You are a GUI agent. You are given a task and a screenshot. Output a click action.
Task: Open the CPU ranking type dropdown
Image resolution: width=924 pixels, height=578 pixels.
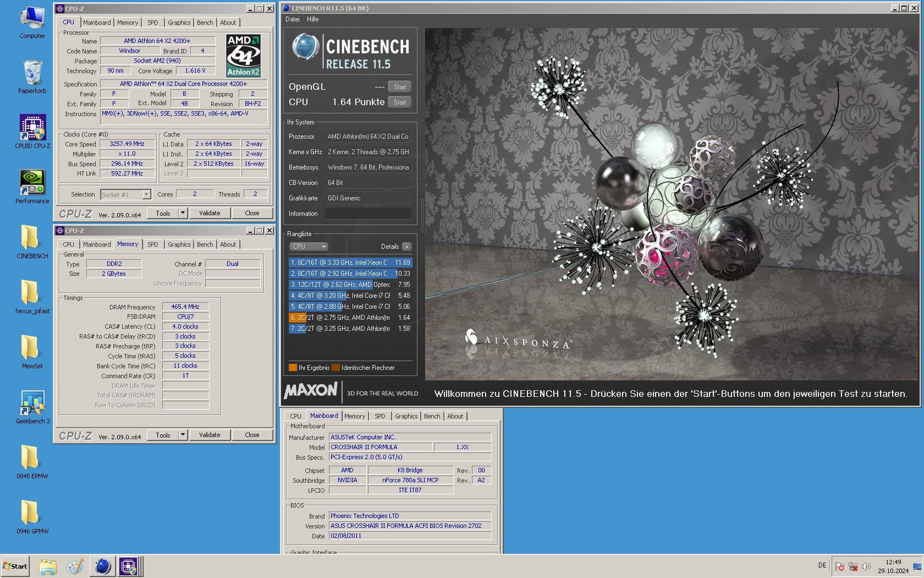309,247
